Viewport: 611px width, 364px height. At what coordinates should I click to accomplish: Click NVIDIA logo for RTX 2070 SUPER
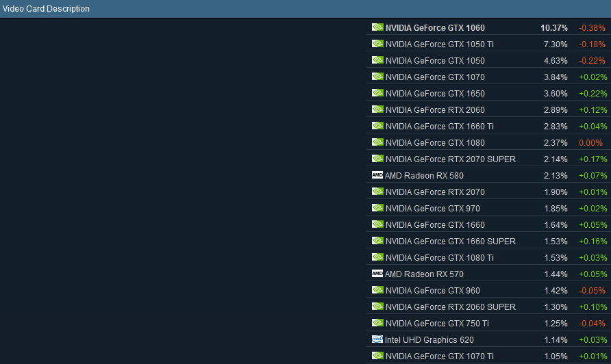coord(377,159)
